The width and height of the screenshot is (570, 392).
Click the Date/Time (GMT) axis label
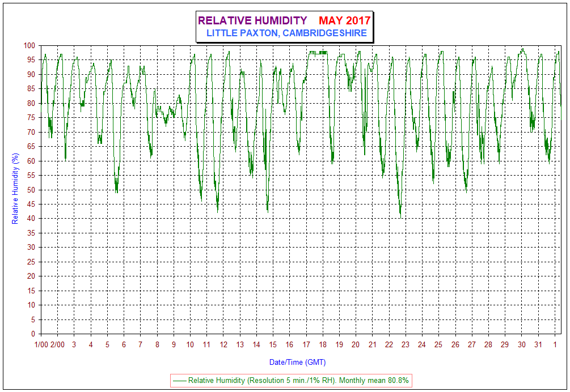297,362
